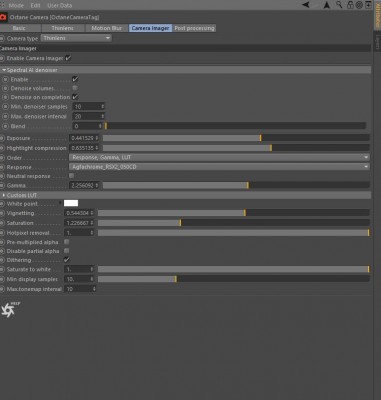Click the up arrow navigation icon
Image resolution: width=381 pixels, height=400 pixels.
[327, 5]
